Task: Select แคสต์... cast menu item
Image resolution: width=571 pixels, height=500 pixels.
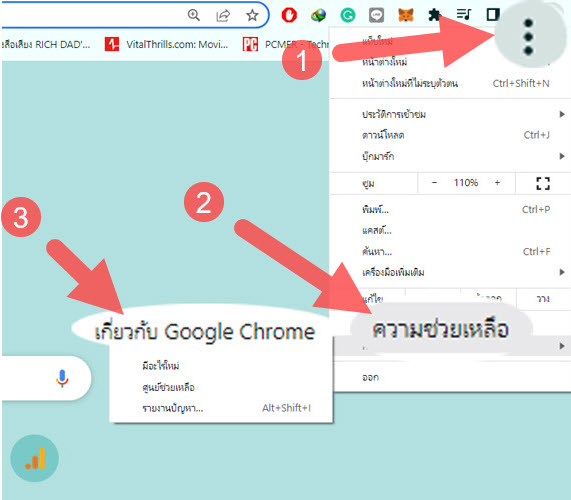Action: pos(450,231)
